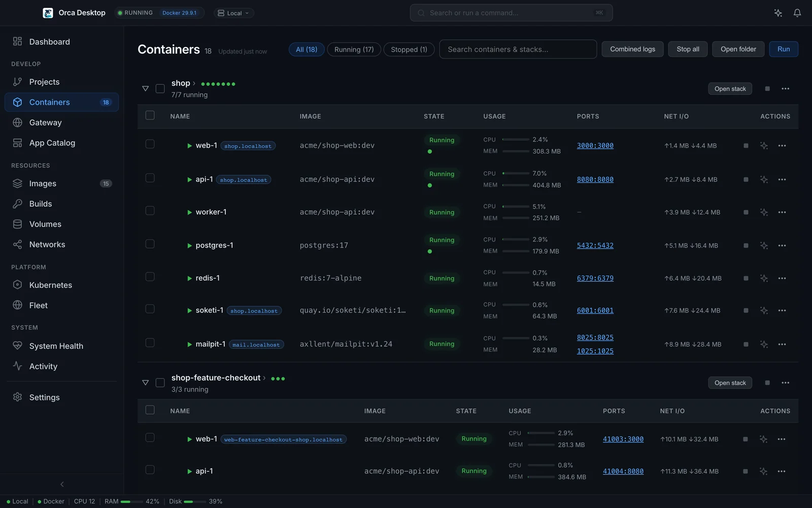Collapse the sidebar with the chevron
812x508 pixels.
[62, 484]
